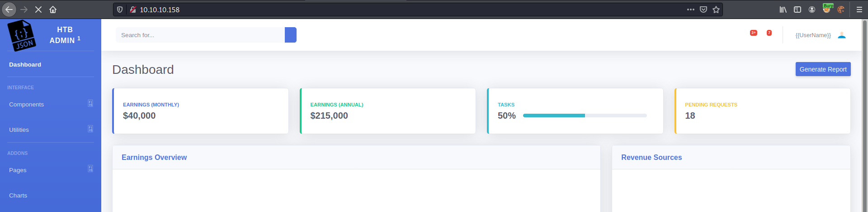Focus the Search for... input field
Image resolution: width=868 pixels, height=212 pixels.
[x=200, y=35]
